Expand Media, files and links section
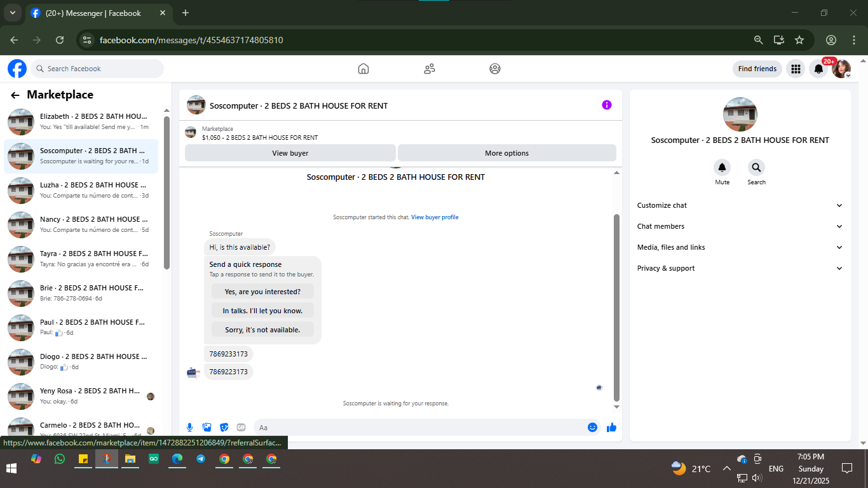The width and height of the screenshot is (868, 488). [x=740, y=247]
